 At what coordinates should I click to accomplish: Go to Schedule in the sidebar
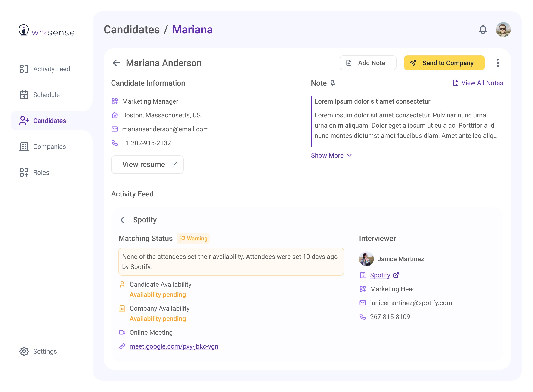(40, 95)
